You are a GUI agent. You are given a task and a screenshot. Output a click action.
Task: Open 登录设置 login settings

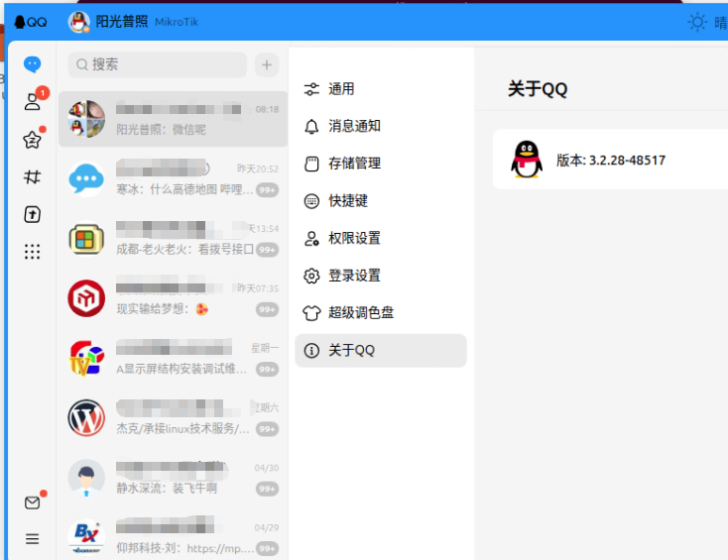pyautogui.click(x=381, y=276)
